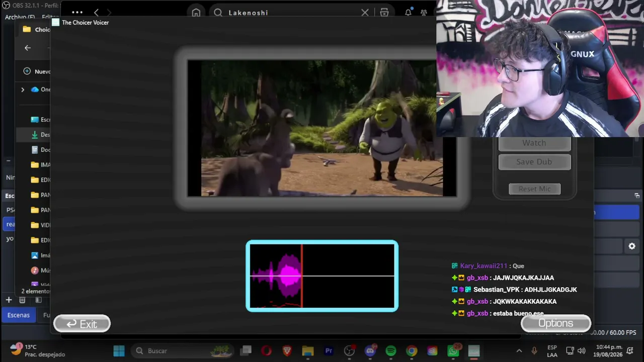
Task: Expand the OneDrive tree node
Action: pyautogui.click(x=23, y=89)
